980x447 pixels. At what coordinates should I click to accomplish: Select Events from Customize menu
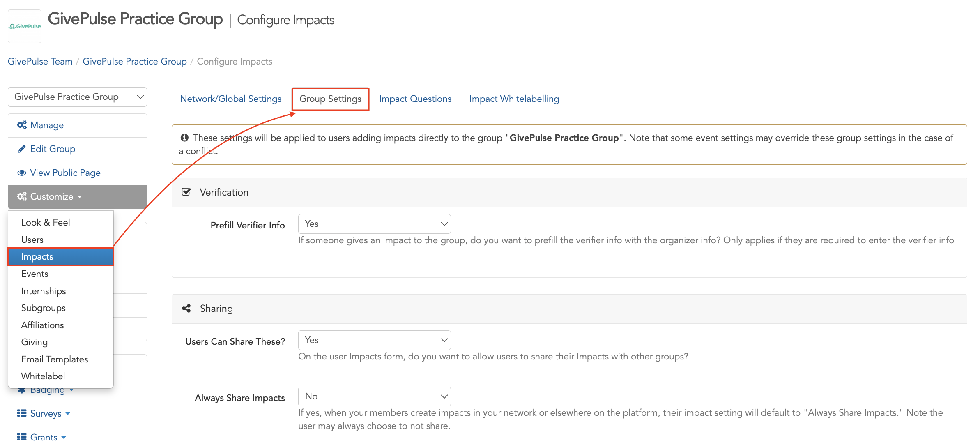[x=61, y=274]
